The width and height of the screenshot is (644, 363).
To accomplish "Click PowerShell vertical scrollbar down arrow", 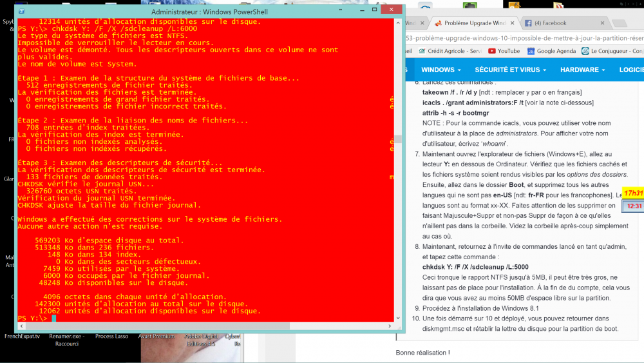I will point(397,318).
